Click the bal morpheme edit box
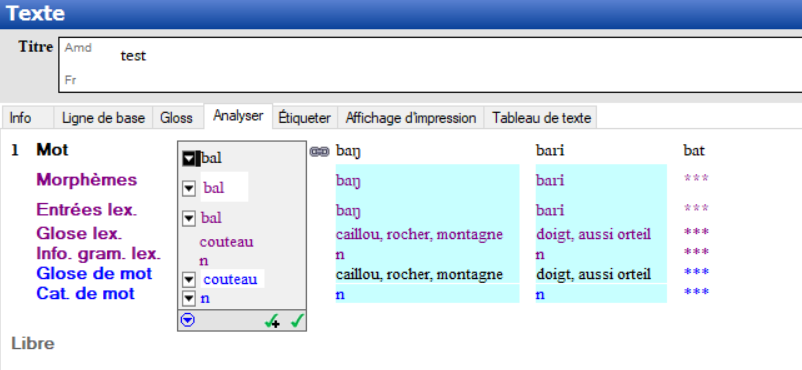Viewport: 802px width, 370px height. [224, 187]
